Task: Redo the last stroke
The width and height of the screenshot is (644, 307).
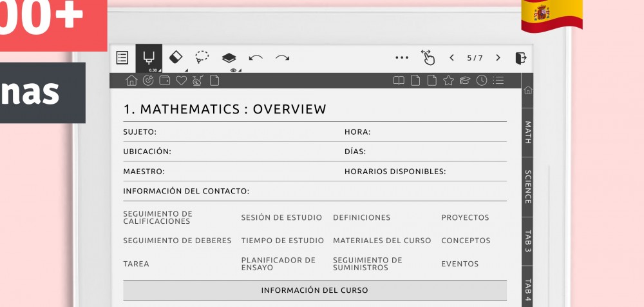Action: tap(282, 58)
